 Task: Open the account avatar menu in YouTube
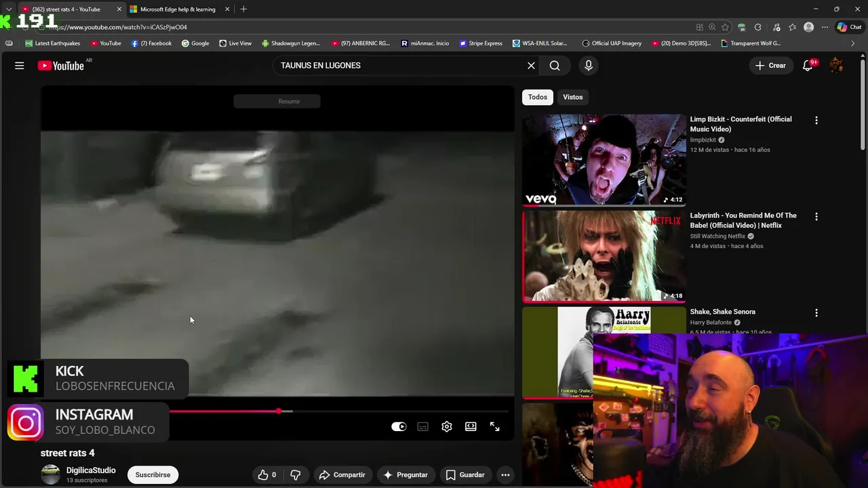[x=837, y=66]
